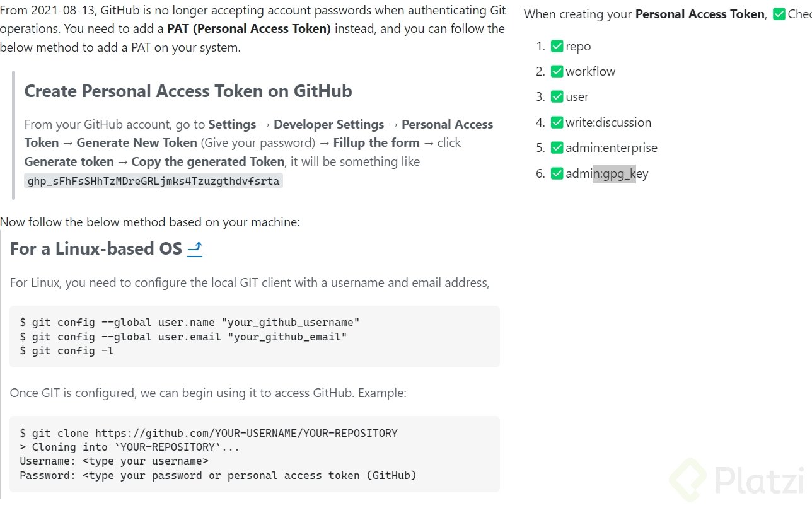The width and height of the screenshot is (812, 508).
Task: Toggle the user scope checkbox
Action: click(557, 96)
